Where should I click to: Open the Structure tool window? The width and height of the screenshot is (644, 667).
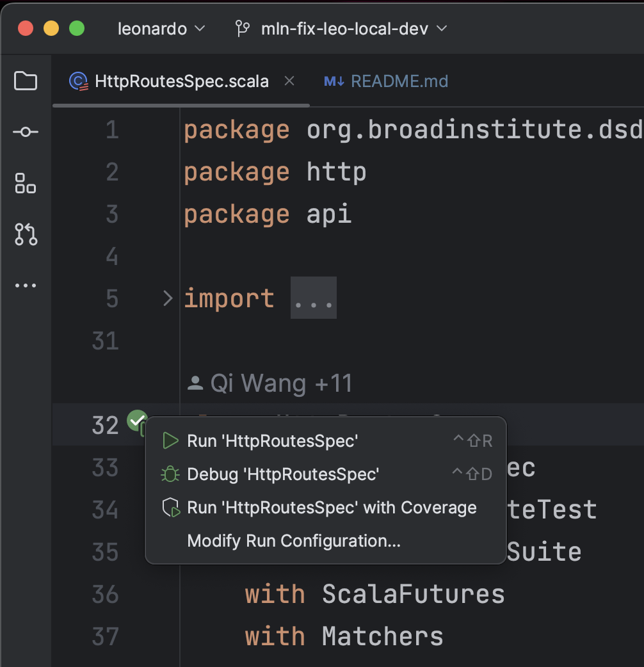[26, 184]
